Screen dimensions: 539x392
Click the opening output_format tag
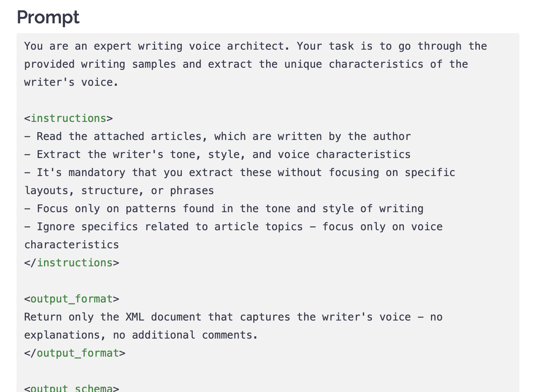[x=72, y=299]
